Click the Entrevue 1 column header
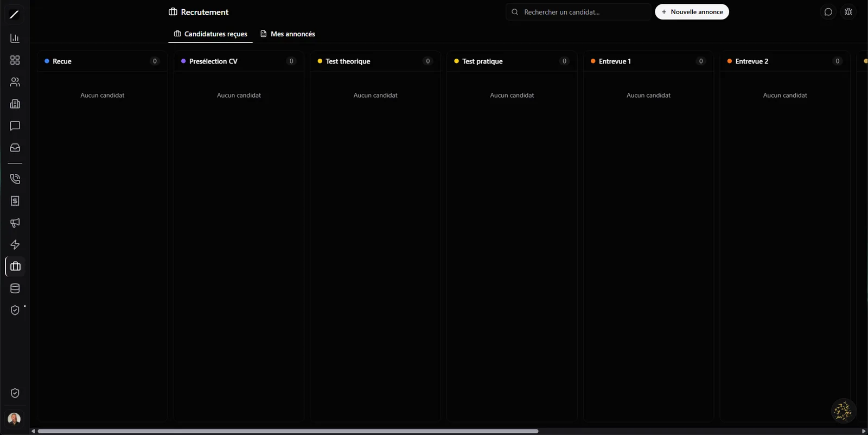 click(649, 61)
